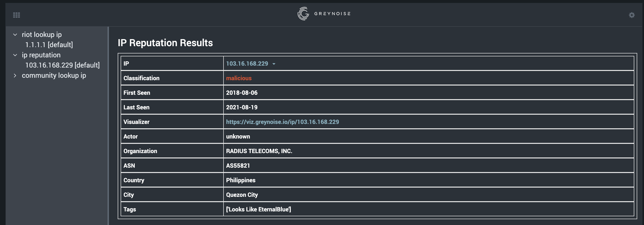Image resolution: width=644 pixels, height=225 pixels.
Task: Click the GreyNoise logo in header
Action: tap(324, 14)
